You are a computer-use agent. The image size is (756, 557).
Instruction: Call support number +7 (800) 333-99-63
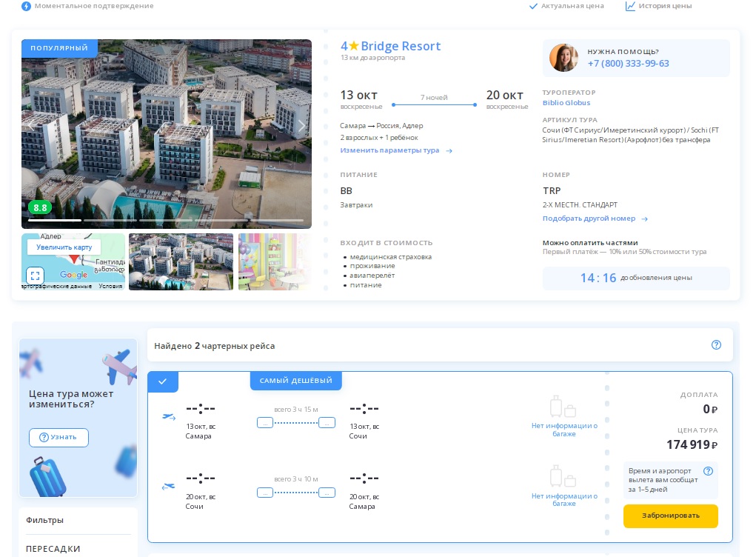628,64
